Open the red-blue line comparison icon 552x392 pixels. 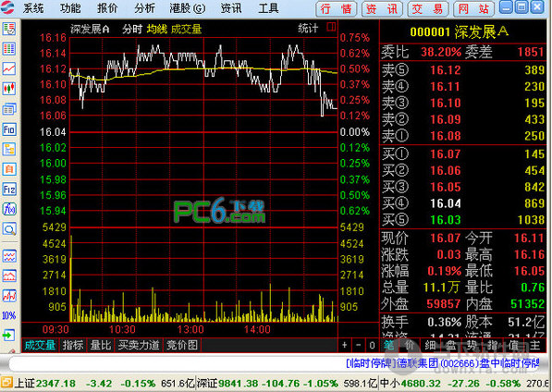tap(9, 296)
